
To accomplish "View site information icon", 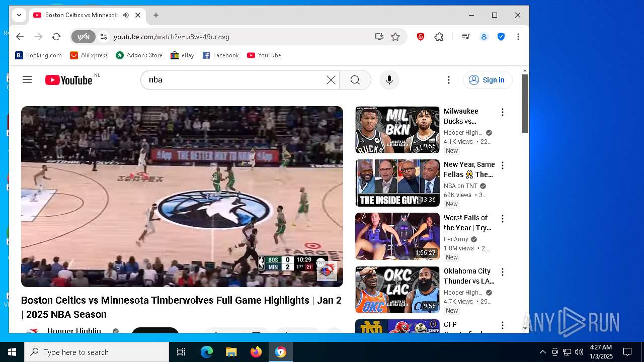I will 104,37.
